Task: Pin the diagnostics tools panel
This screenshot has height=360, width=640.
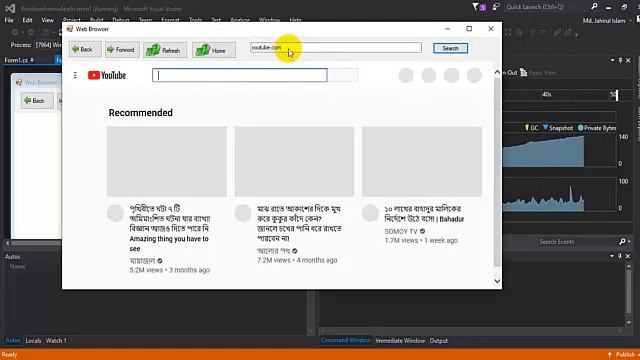Action: pyautogui.click(x=620, y=60)
